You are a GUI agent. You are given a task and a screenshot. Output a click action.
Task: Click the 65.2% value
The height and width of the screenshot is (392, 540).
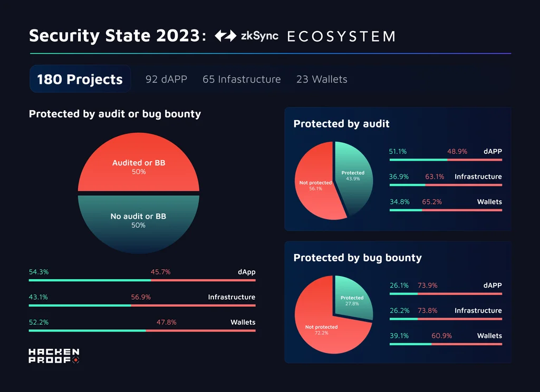point(432,202)
